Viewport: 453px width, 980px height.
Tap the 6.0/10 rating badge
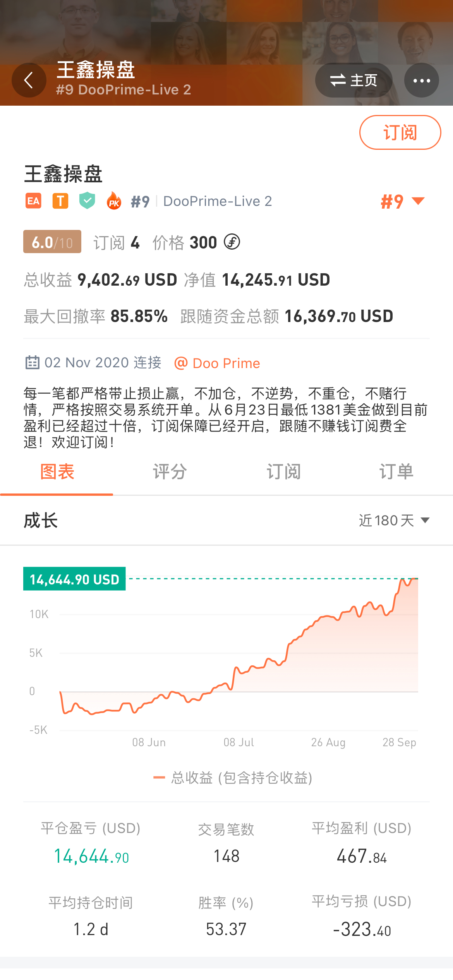(52, 242)
